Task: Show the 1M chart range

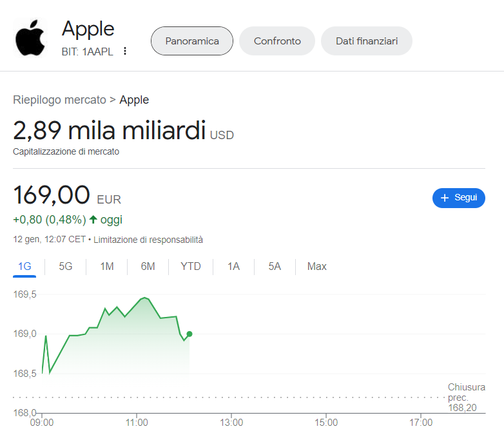Action: pos(107,267)
